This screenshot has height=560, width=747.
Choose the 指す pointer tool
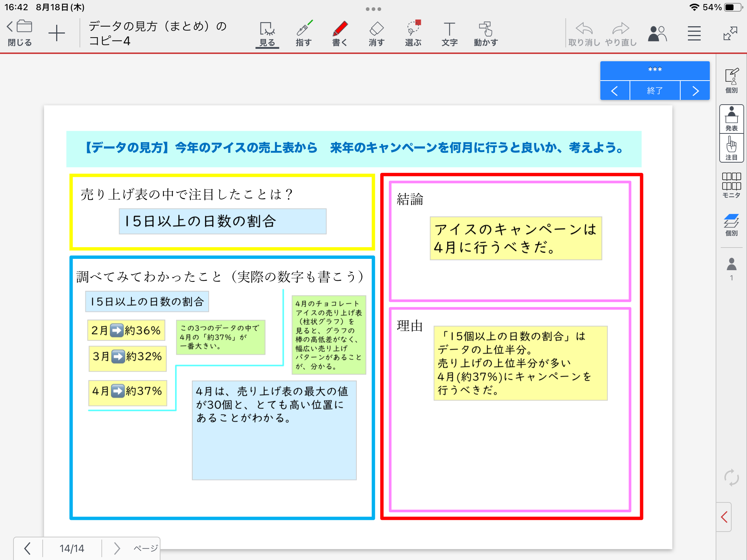[303, 34]
